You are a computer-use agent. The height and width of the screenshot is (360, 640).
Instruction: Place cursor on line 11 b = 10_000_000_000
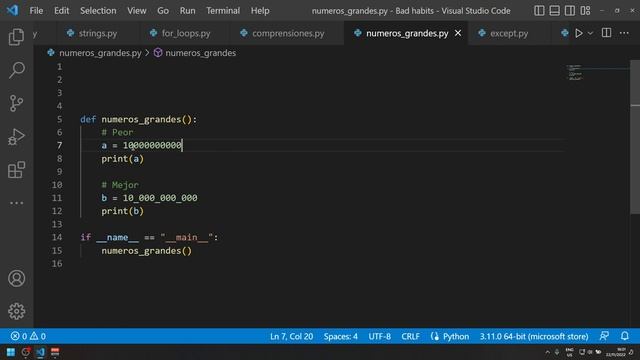(x=149, y=198)
